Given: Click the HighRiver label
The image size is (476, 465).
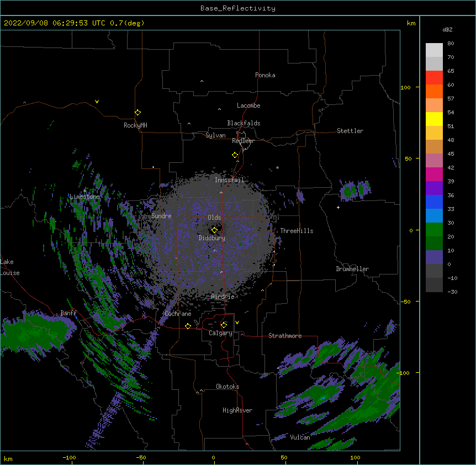Looking at the screenshot, I should pyautogui.click(x=237, y=410).
